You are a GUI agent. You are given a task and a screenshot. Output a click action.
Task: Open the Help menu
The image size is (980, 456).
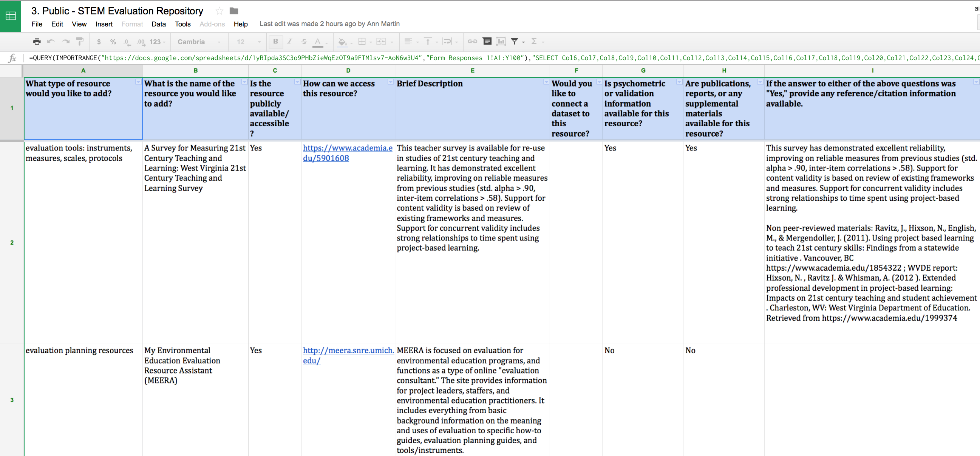pyautogui.click(x=240, y=24)
